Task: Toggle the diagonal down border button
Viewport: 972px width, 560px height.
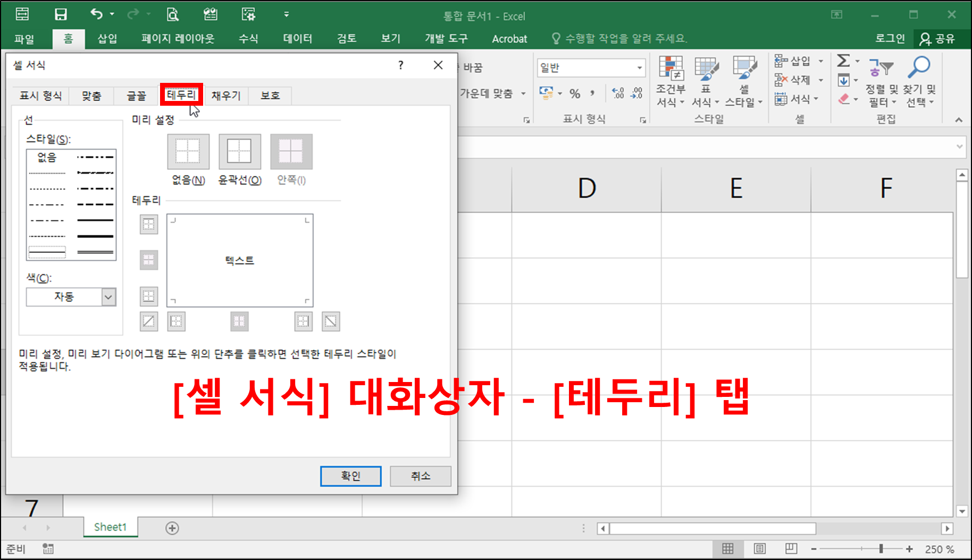Action: point(331,321)
